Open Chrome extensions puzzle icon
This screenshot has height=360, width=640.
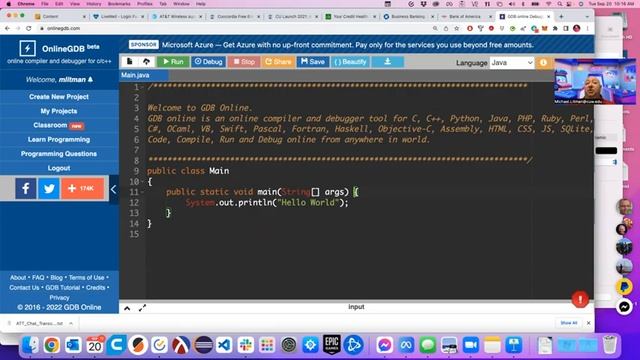point(555,28)
